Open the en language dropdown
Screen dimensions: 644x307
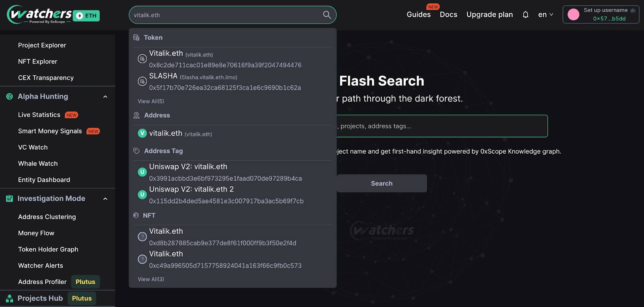click(546, 14)
